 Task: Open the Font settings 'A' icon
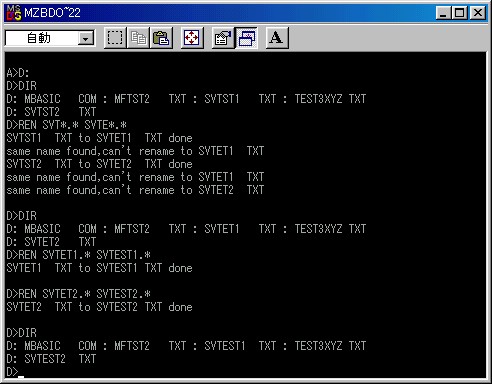pos(277,38)
